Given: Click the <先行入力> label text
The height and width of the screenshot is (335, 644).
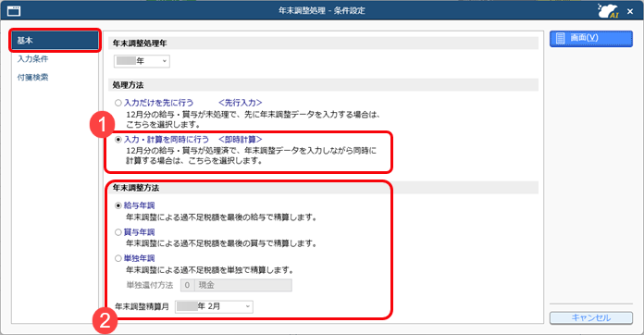Looking at the screenshot, I should click(x=241, y=103).
